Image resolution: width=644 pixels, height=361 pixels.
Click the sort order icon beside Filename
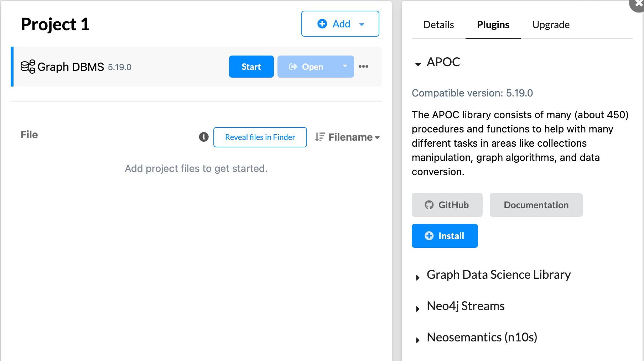coord(320,137)
